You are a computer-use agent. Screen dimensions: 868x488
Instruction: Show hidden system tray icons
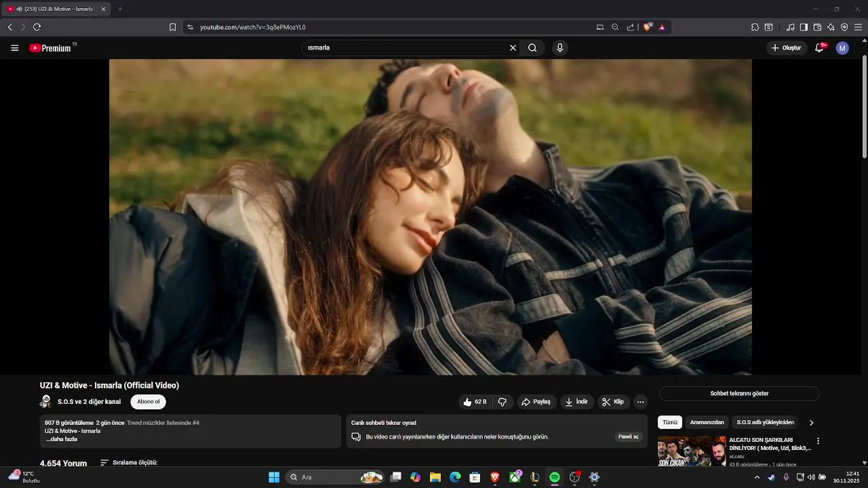pyautogui.click(x=757, y=477)
